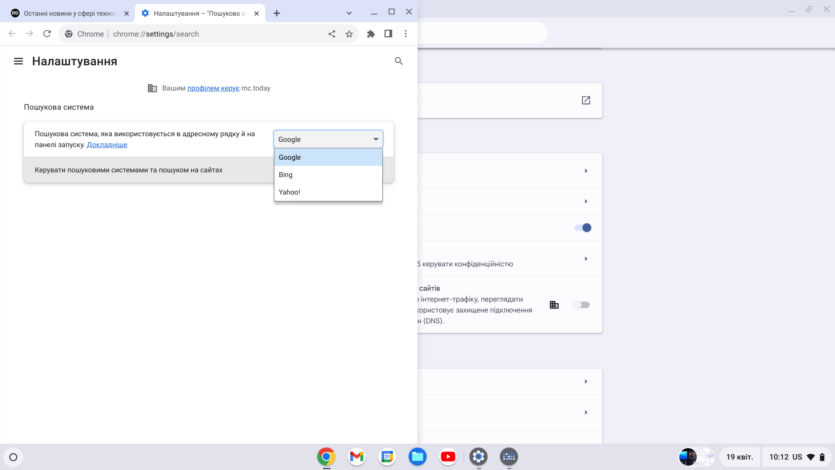Go back with the browser back arrow
The image size is (835, 470).
click(x=12, y=34)
